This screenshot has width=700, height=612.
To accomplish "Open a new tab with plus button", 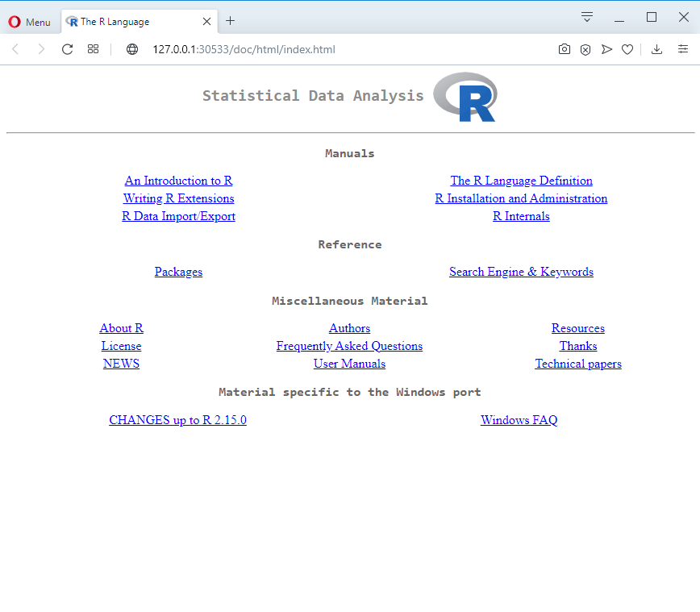I will coord(230,20).
